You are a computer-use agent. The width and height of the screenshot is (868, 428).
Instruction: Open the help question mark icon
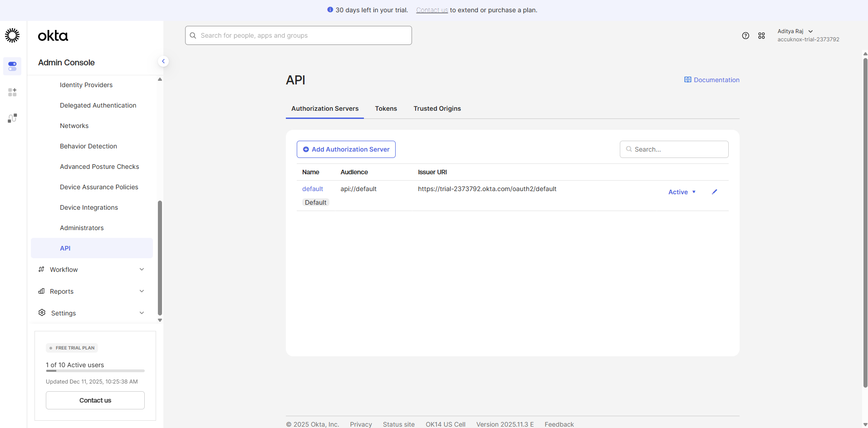pyautogui.click(x=745, y=36)
